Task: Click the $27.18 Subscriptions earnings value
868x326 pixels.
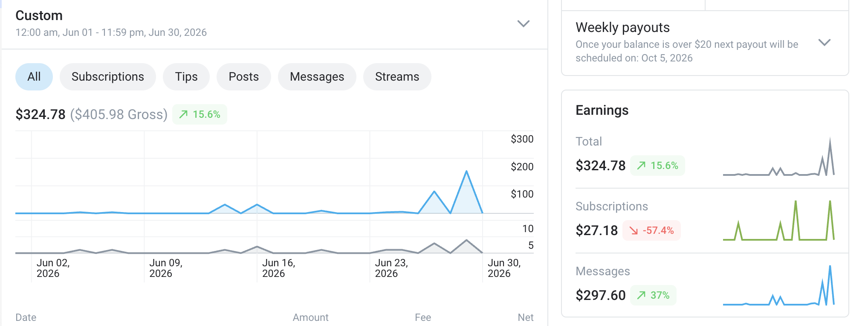Action: [x=597, y=230]
